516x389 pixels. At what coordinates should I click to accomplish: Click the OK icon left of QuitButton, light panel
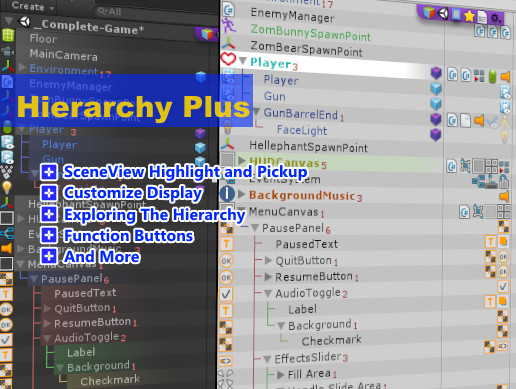(x=226, y=261)
